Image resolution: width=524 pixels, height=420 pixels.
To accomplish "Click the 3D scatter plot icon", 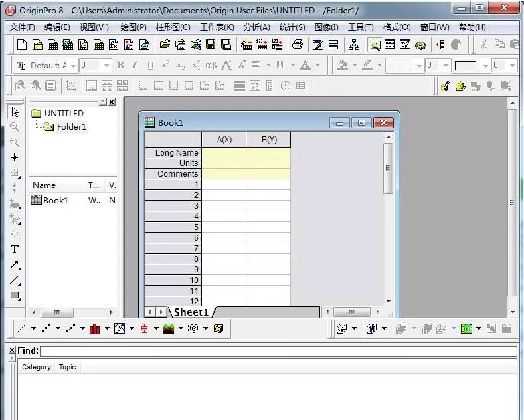I will 341,328.
